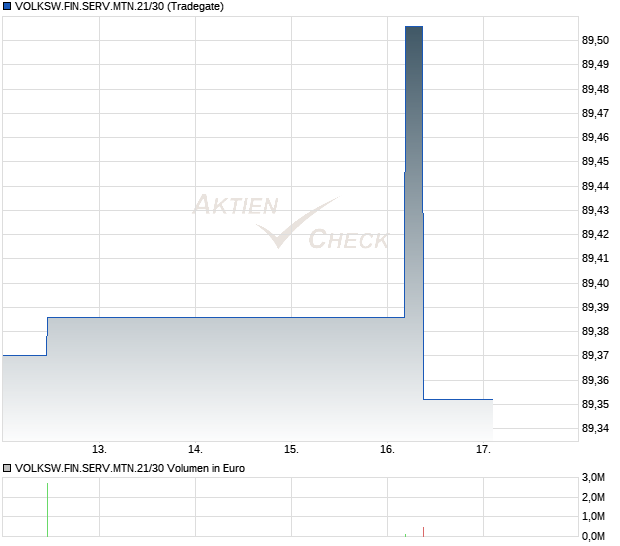Click the 89,48 price axis label
The width and height of the screenshot is (620, 546).
click(x=595, y=89)
